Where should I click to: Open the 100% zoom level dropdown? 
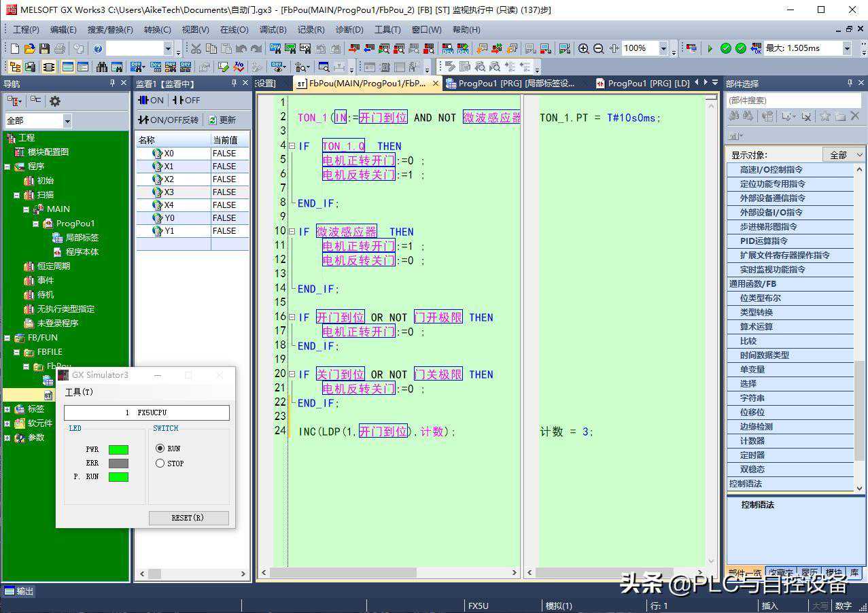[663, 48]
